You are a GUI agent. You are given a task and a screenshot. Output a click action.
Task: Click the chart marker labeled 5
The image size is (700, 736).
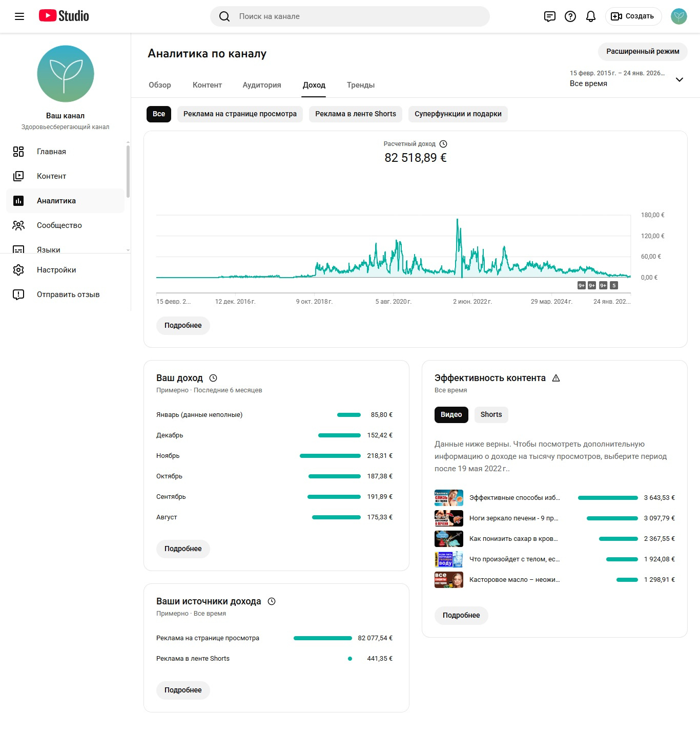tap(614, 285)
